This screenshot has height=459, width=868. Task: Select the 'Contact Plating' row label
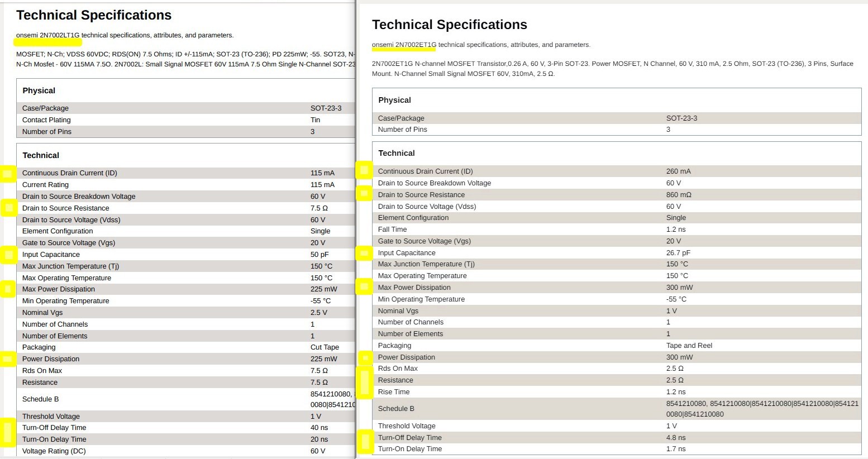46,120
